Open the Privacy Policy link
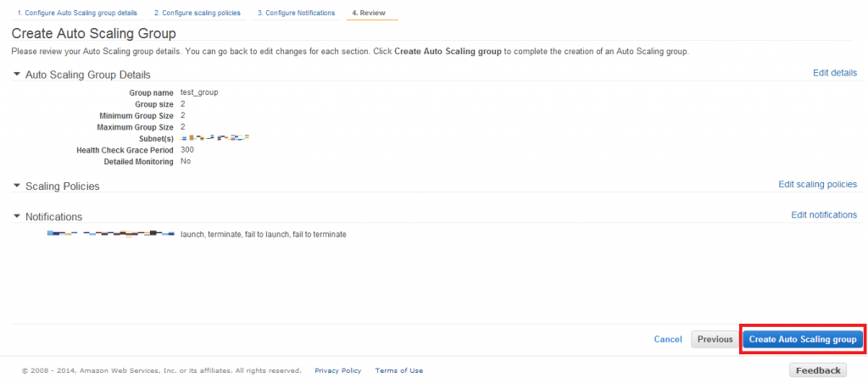 337,370
